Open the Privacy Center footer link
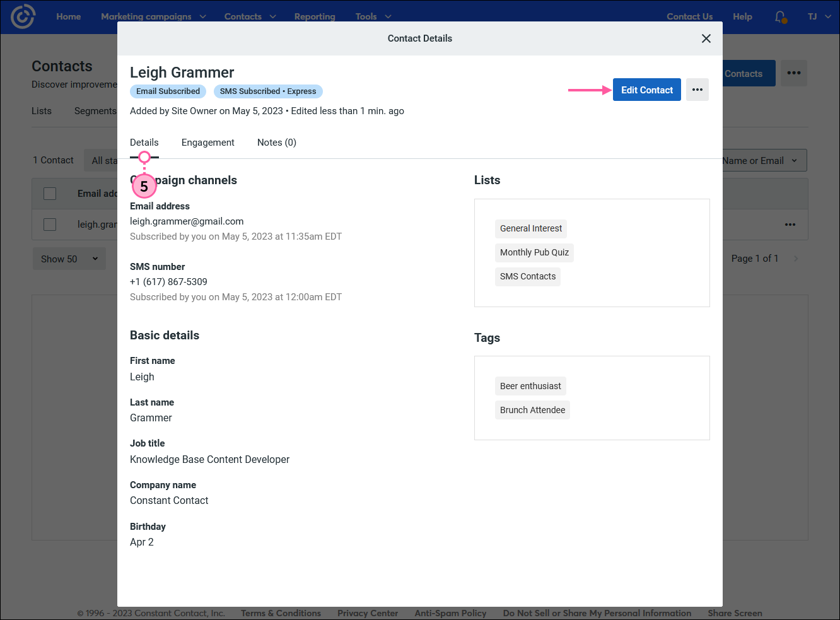The width and height of the screenshot is (840, 620). pos(368,613)
